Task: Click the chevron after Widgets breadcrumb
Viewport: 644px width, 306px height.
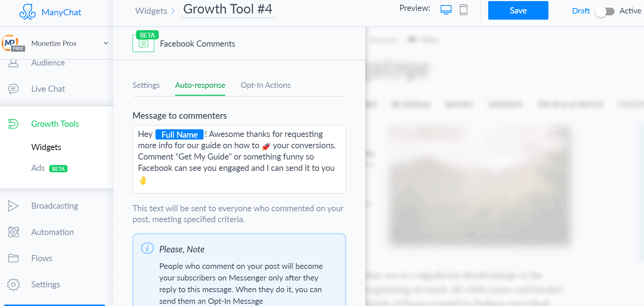Action: coord(173,11)
